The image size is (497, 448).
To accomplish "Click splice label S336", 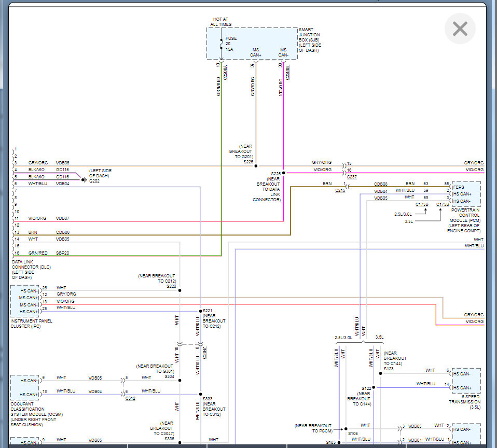I will tap(169, 439).
